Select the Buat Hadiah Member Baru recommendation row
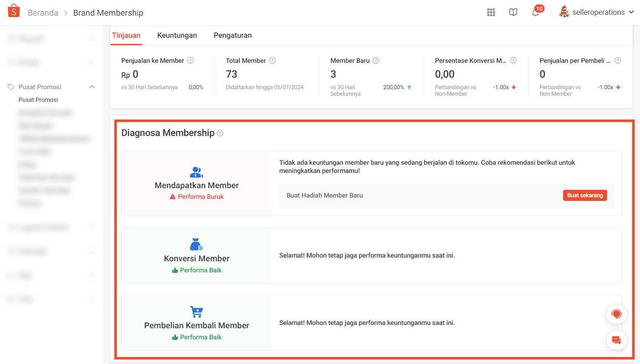This screenshot has height=364, width=640. click(325, 195)
